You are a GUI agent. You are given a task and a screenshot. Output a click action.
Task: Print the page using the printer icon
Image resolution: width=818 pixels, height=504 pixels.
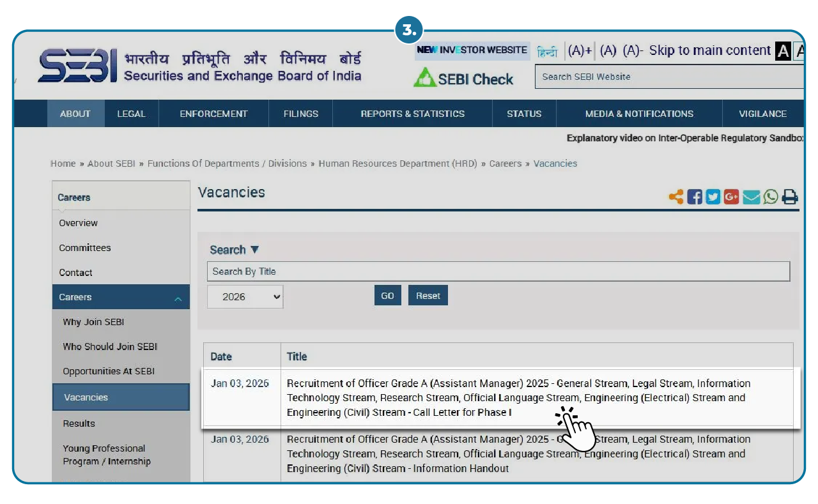[x=790, y=197]
